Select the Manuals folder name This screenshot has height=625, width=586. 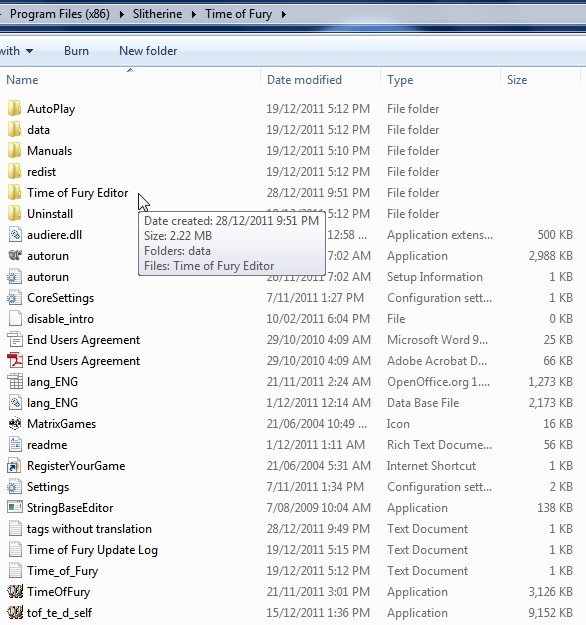coord(49,151)
